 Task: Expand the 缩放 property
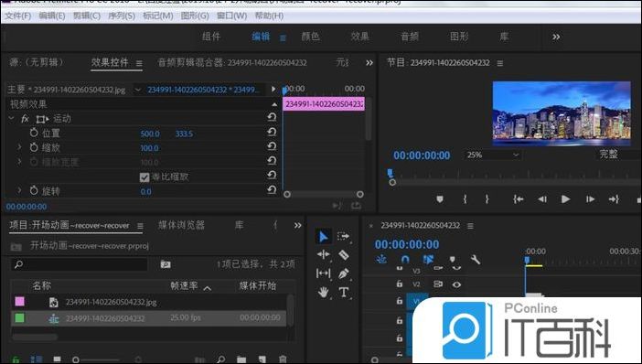tap(19, 147)
